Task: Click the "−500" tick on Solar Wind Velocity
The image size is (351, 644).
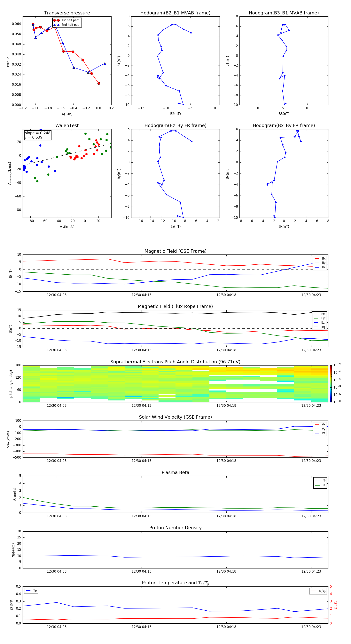Action: tap(17, 458)
